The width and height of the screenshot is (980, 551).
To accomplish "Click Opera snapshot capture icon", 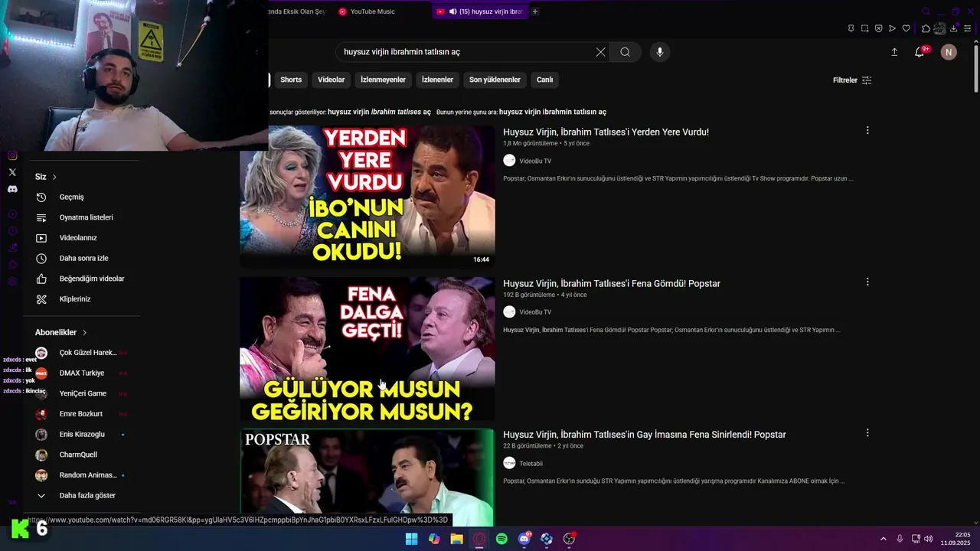I will (x=864, y=28).
